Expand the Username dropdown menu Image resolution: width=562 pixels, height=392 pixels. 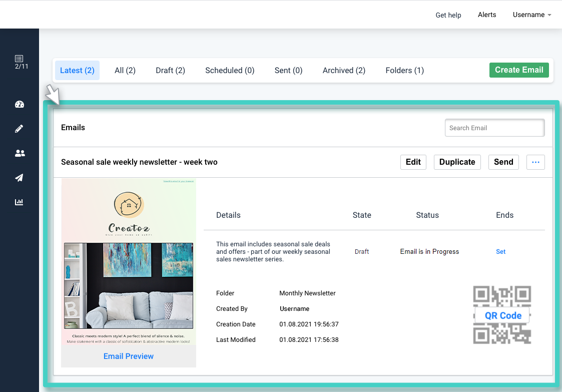point(532,15)
